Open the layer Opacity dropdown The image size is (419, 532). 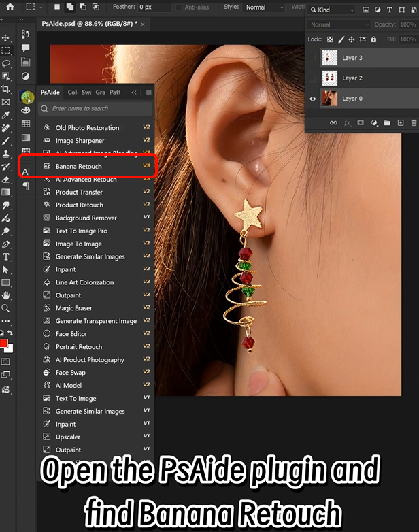tap(408, 24)
